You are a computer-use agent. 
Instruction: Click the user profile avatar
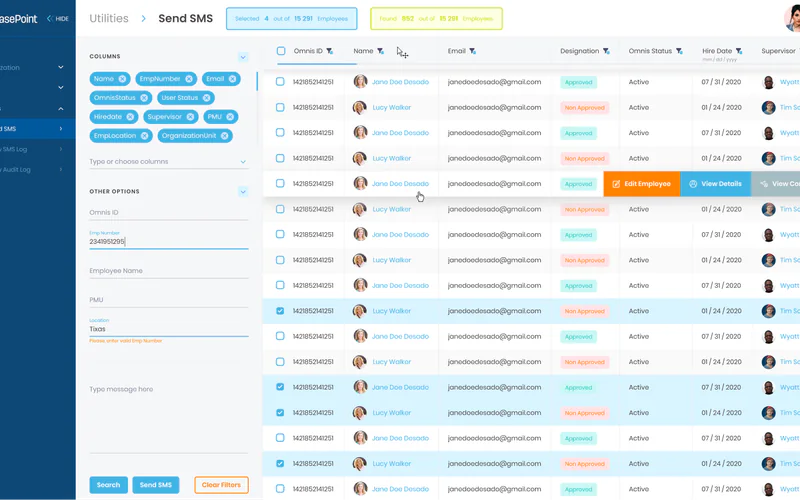792,18
